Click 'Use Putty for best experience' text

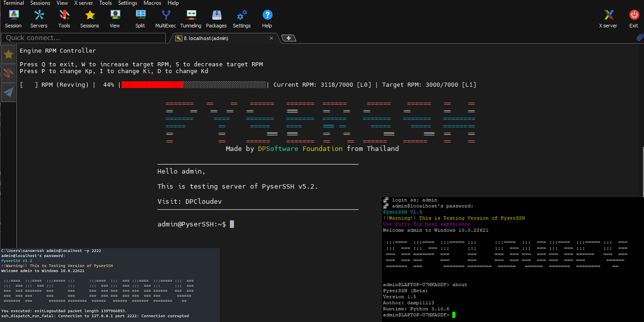(427, 224)
